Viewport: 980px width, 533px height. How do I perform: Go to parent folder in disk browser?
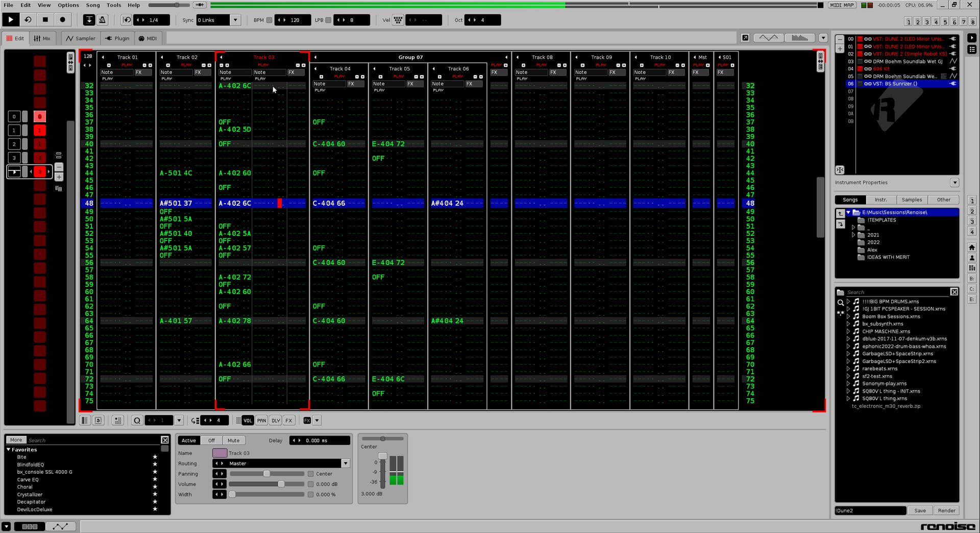[x=841, y=213]
